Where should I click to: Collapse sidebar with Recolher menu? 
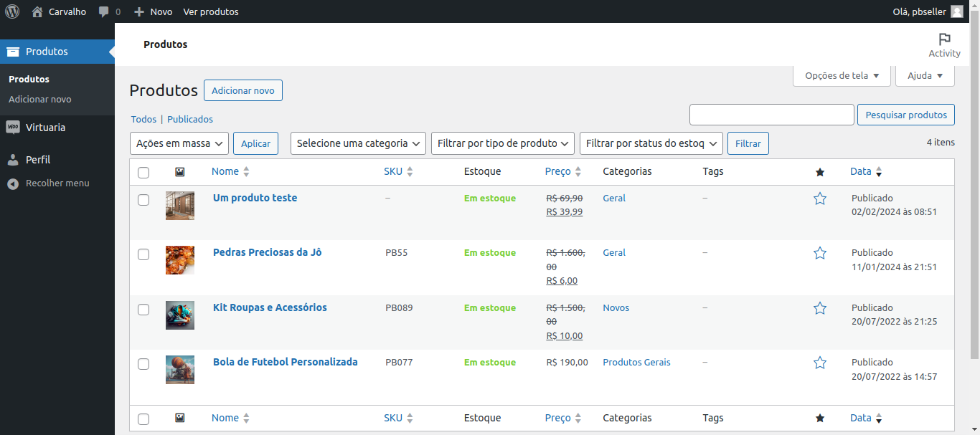57,183
